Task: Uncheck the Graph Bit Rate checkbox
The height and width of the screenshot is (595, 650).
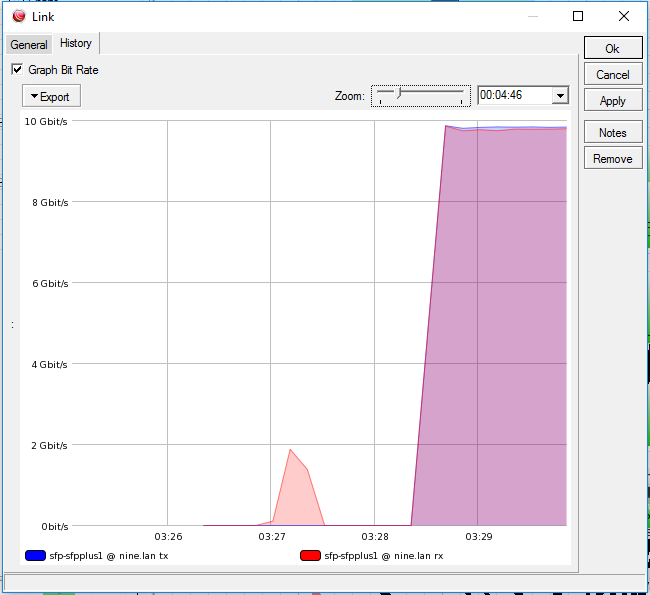Action: [17, 69]
